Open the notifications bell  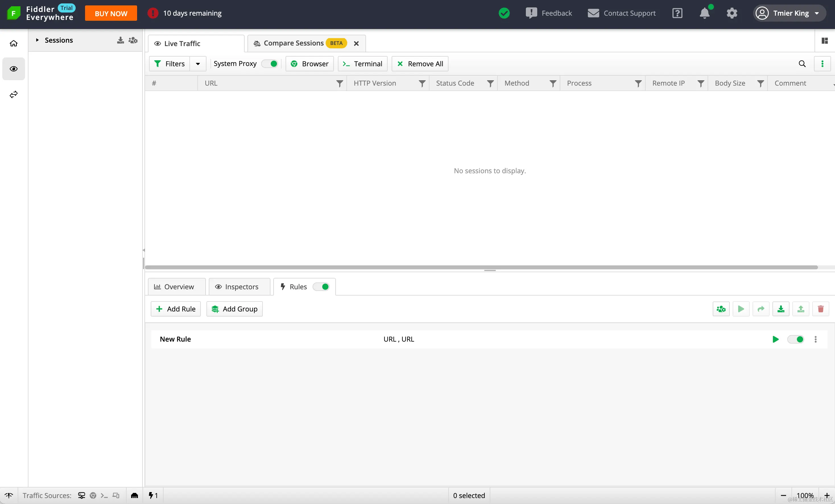[704, 13]
